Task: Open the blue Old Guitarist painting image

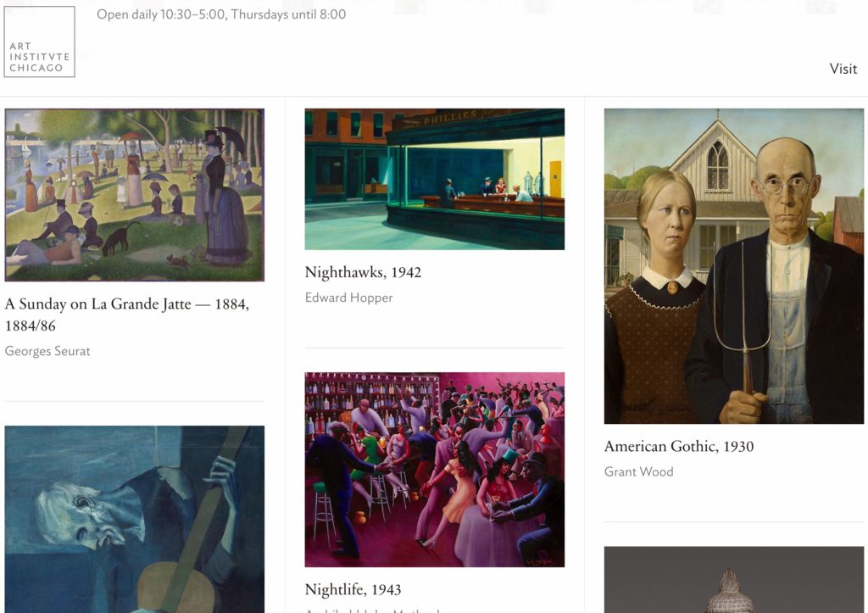Action: point(135,520)
